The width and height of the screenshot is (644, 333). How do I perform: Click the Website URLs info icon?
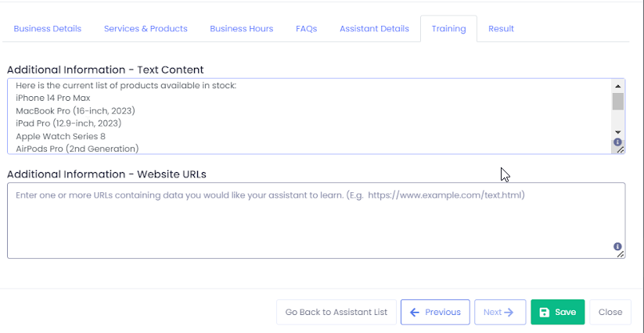click(617, 246)
